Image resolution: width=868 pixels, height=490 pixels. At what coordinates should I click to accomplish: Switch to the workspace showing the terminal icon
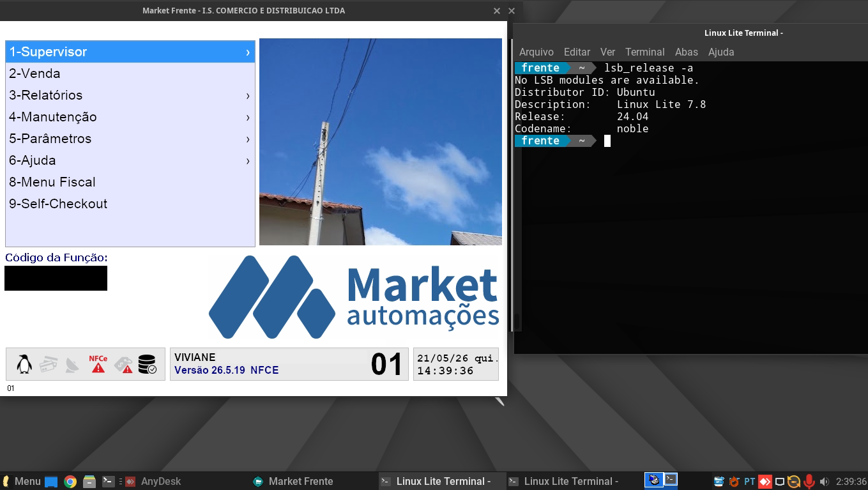pos(670,480)
